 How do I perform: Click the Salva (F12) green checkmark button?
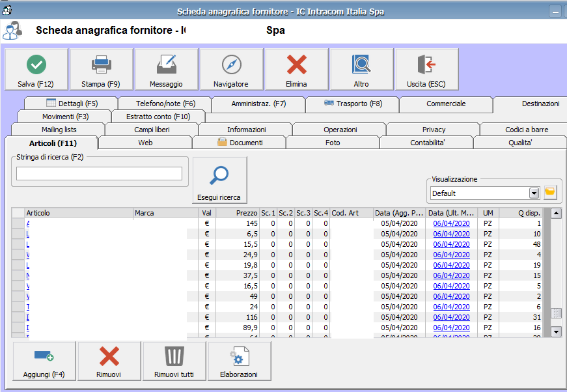(x=36, y=70)
